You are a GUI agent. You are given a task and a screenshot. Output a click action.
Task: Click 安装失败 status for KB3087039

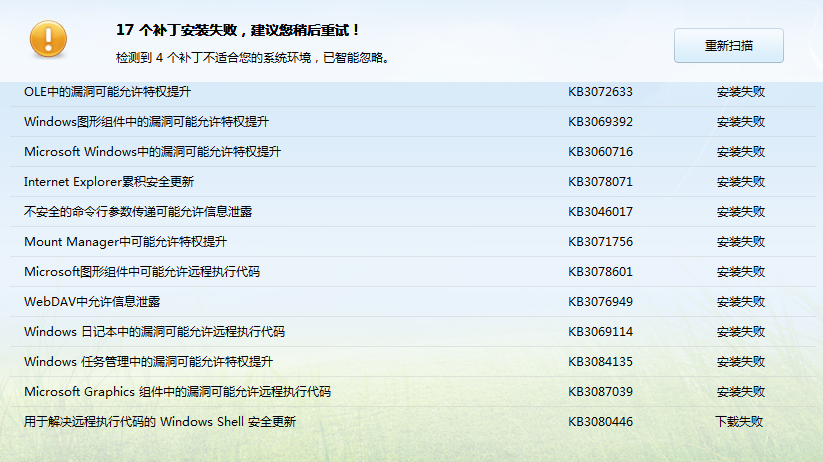[741, 391]
